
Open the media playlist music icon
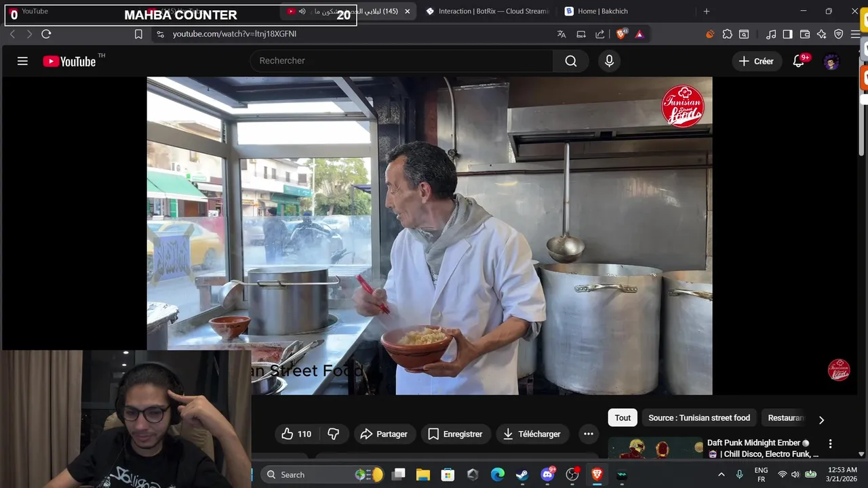(x=771, y=34)
